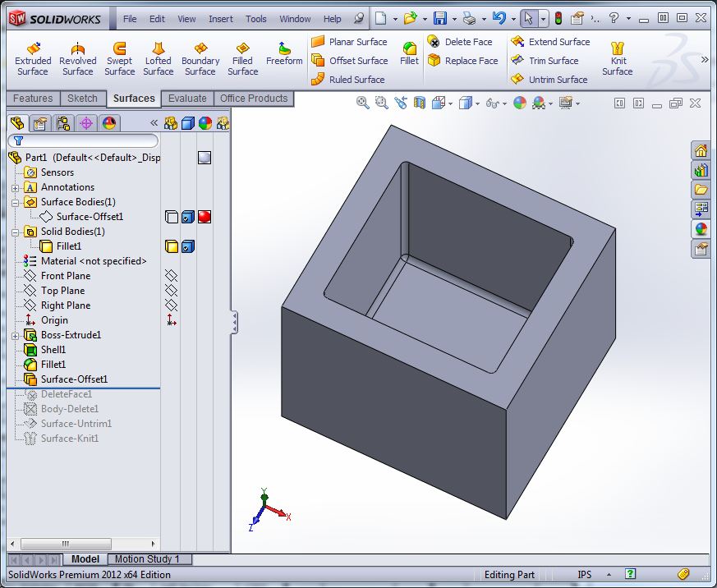The width and height of the screenshot is (717, 588).
Task: Toggle hide/show for Surface-Offset1 body
Action: (171, 217)
